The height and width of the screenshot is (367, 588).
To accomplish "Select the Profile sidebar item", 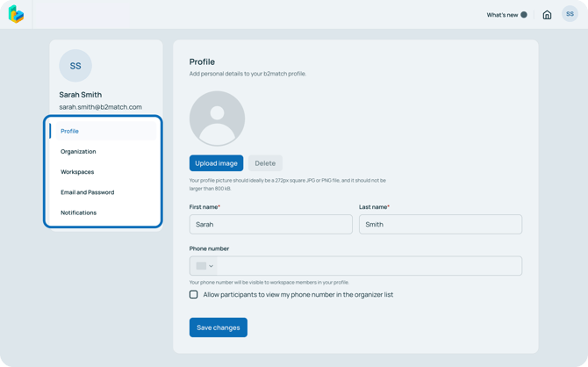I will [70, 131].
